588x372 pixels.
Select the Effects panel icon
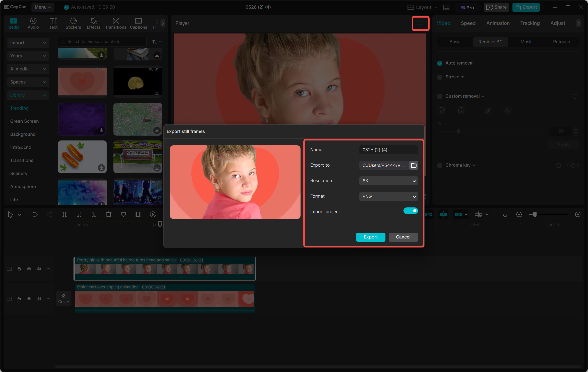click(93, 23)
